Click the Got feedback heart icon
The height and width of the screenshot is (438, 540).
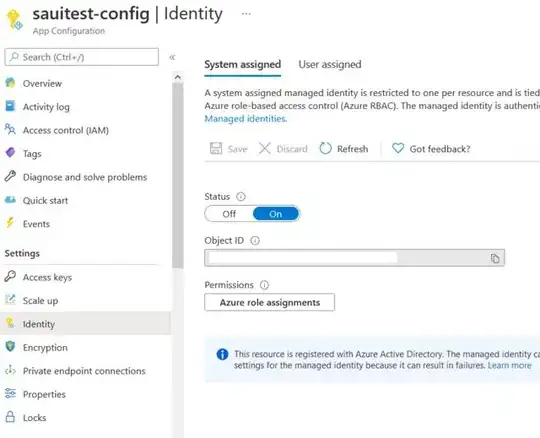(x=398, y=148)
